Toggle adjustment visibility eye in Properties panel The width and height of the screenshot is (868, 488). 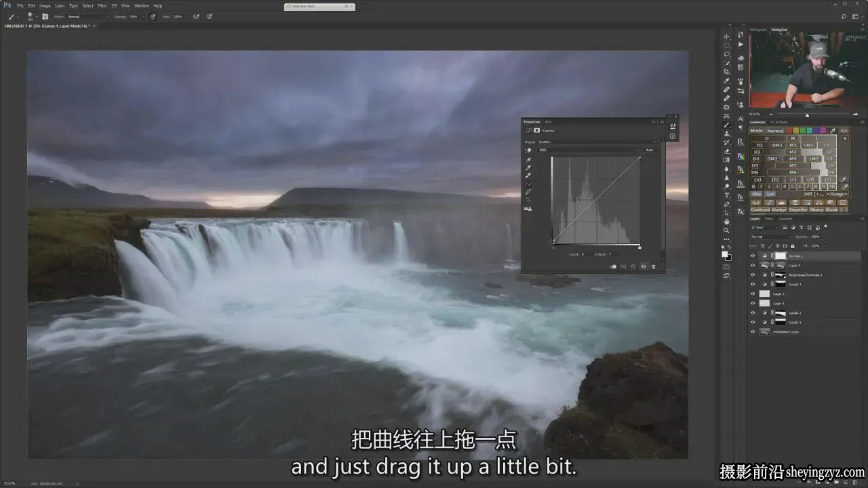644,266
